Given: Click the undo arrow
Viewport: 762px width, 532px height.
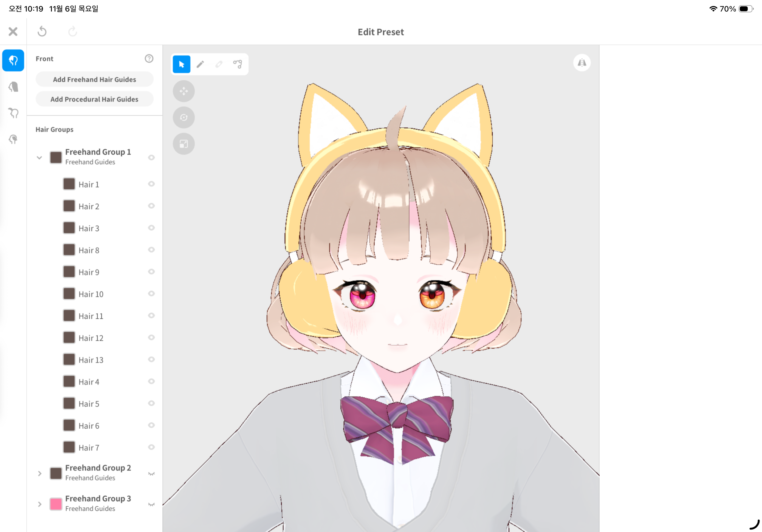Looking at the screenshot, I should coord(42,32).
